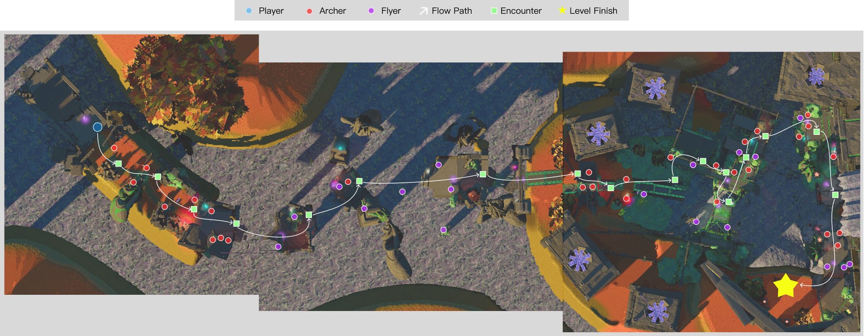Click the "Level Finish" legend label
This screenshot has width=868, height=336.
click(x=593, y=11)
